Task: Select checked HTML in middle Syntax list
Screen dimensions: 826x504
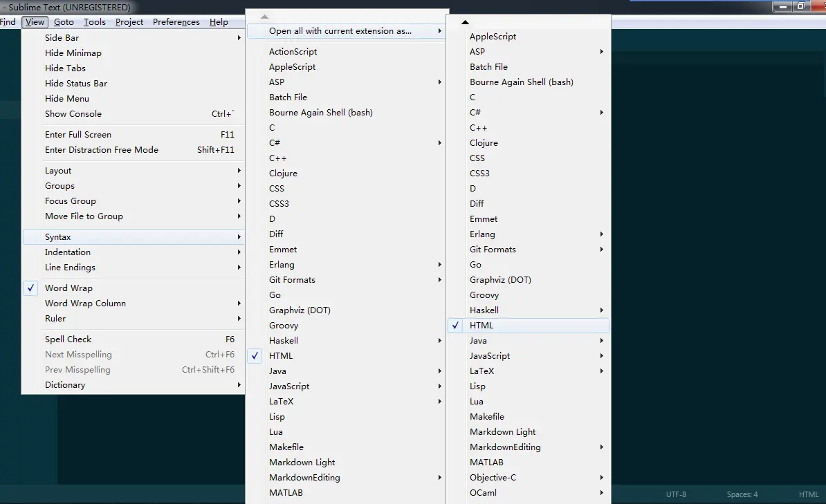Action: (346, 356)
